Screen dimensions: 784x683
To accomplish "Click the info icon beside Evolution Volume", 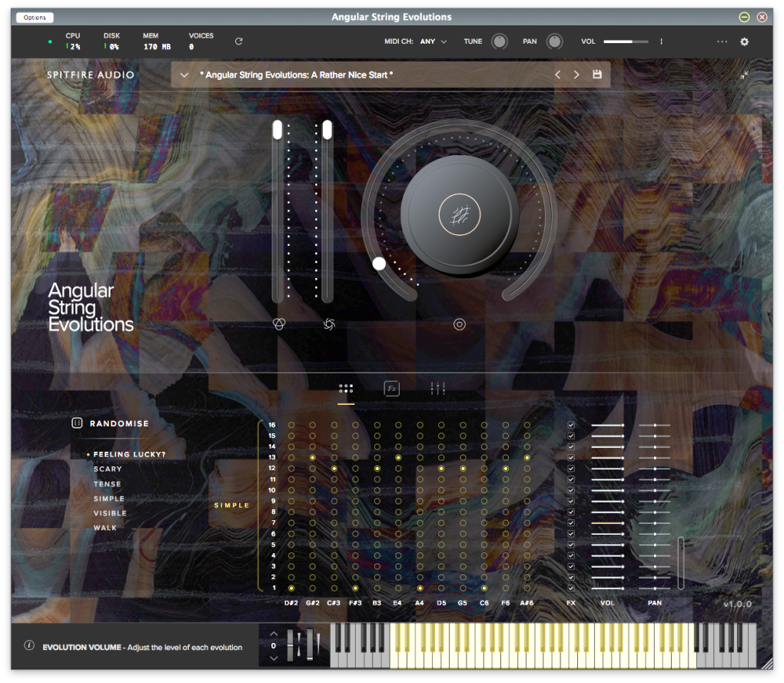I will (x=29, y=645).
